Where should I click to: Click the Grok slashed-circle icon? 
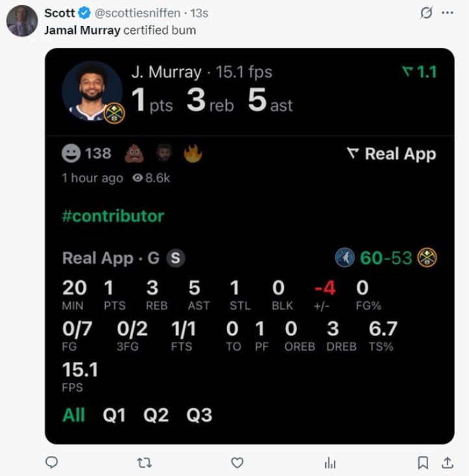pos(427,13)
